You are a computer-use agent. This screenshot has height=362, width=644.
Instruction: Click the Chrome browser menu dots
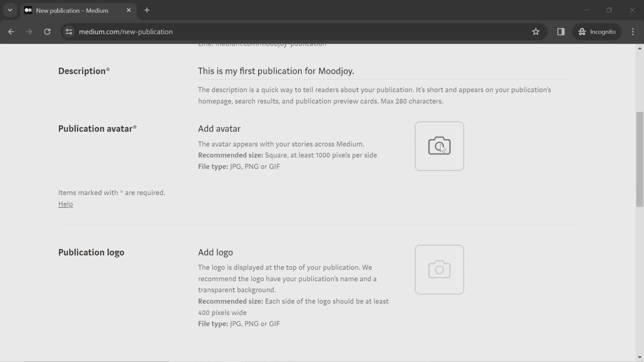635,31
